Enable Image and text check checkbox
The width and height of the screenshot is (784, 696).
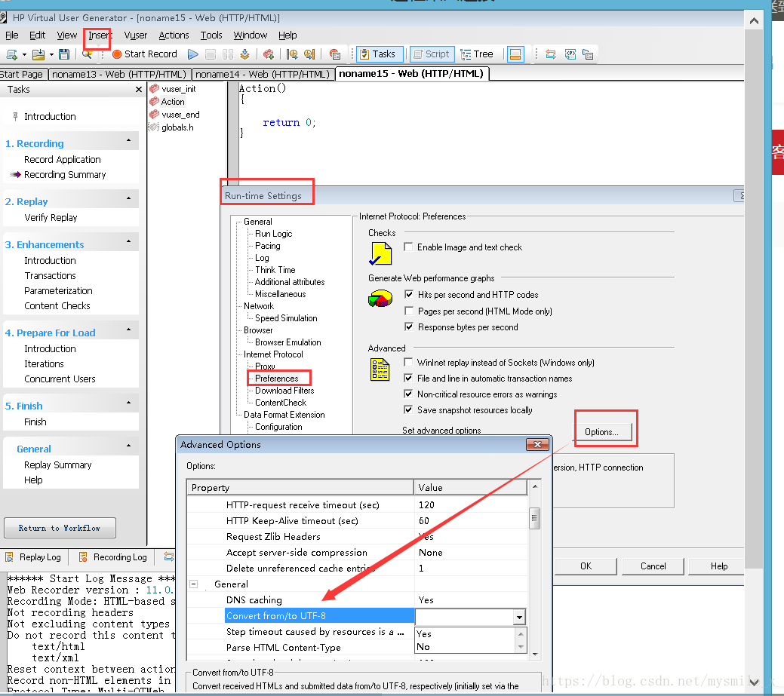tap(408, 247)
